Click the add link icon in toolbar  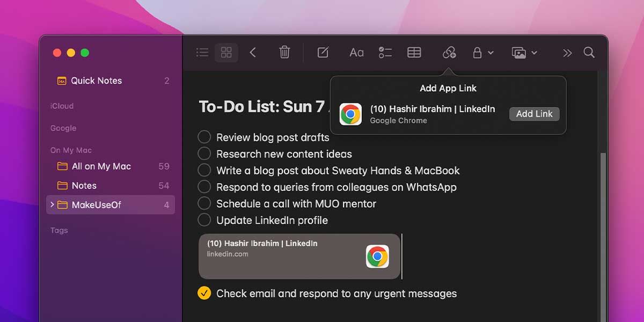click(449, 53)
